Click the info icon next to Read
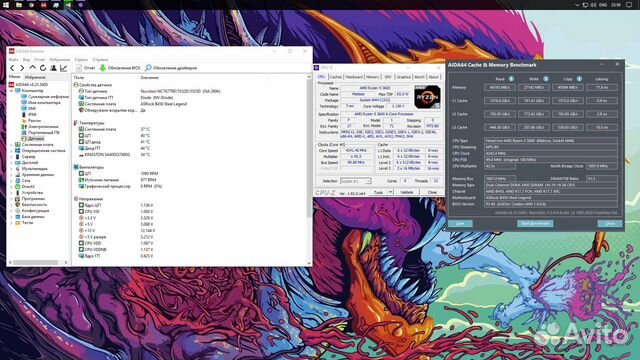 pos(511,79)
